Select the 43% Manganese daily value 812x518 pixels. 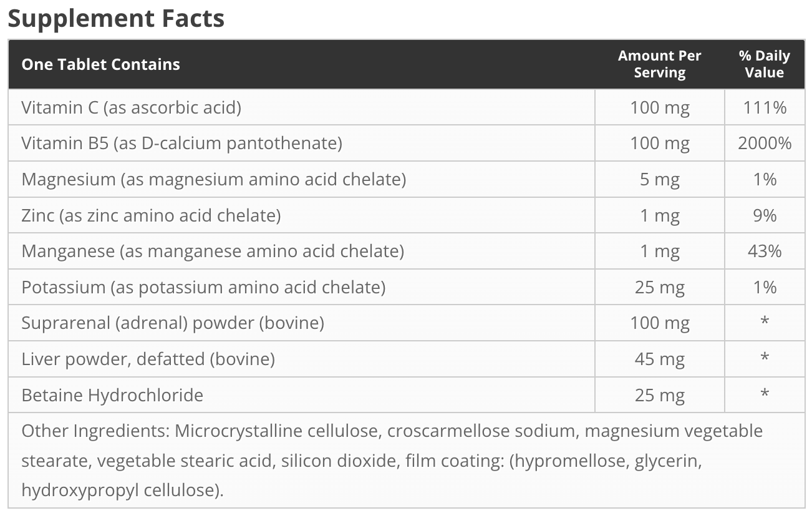pos(764,251)
